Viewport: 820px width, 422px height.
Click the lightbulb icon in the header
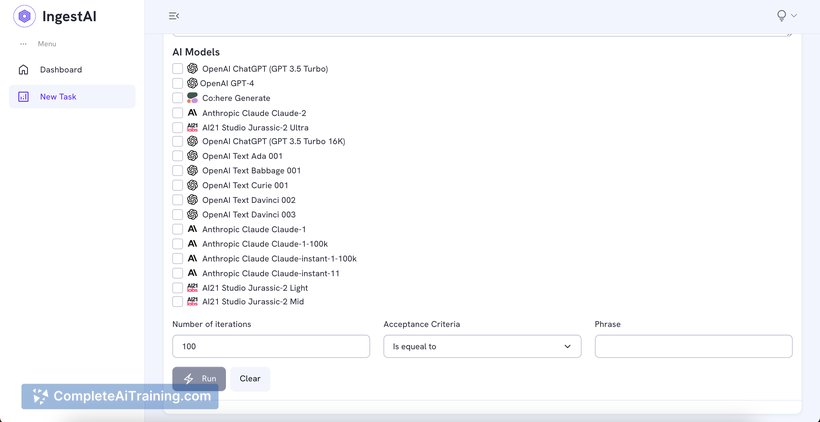coord(781,16)
